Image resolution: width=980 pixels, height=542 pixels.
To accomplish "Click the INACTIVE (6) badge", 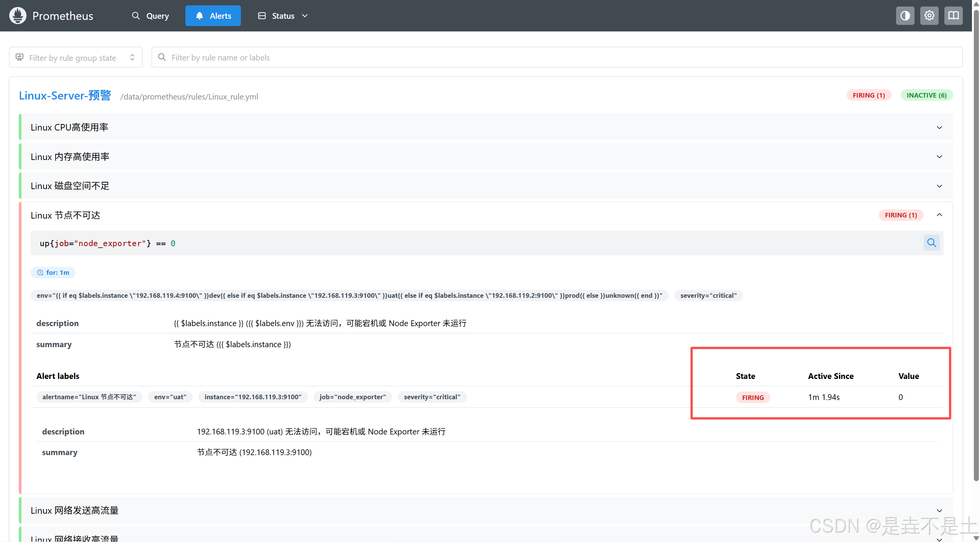I will coord(926,95).
